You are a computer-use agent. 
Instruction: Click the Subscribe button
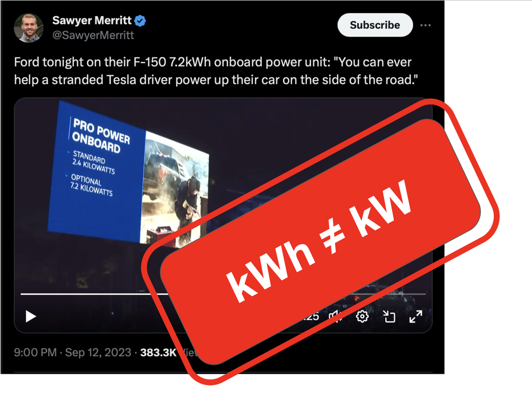(x=375, y=25)
